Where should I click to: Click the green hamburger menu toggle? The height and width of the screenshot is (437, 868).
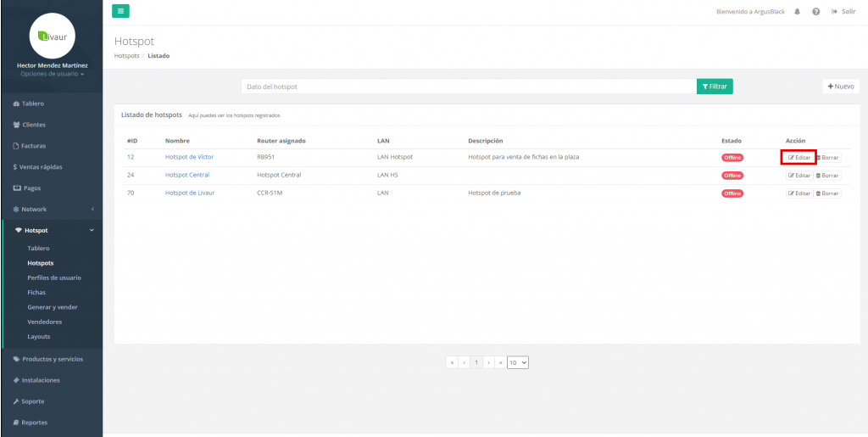[121, 11]
